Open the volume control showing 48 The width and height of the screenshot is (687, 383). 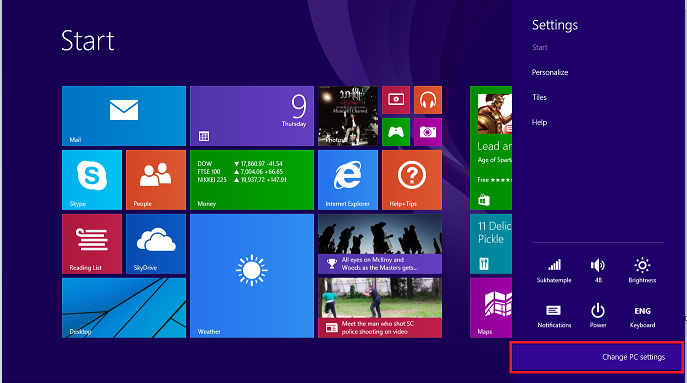[598, 270]
